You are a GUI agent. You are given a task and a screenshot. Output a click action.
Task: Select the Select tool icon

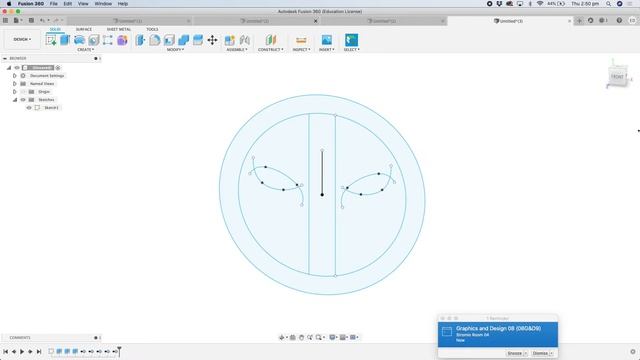(x=351, y=40)
